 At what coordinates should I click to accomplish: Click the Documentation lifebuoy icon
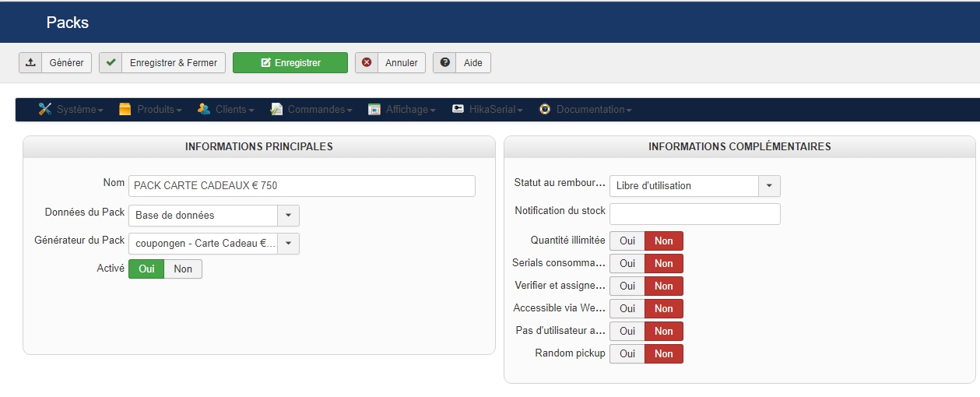(545, 109)
